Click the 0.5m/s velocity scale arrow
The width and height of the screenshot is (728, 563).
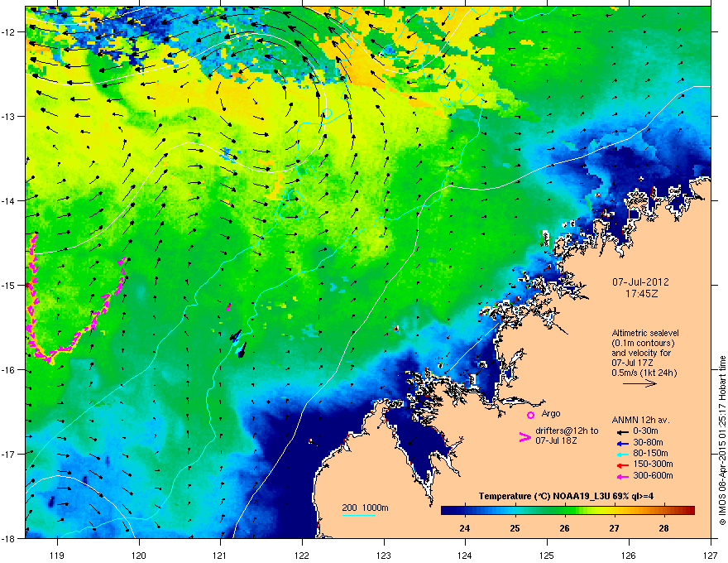coord(639,383)
